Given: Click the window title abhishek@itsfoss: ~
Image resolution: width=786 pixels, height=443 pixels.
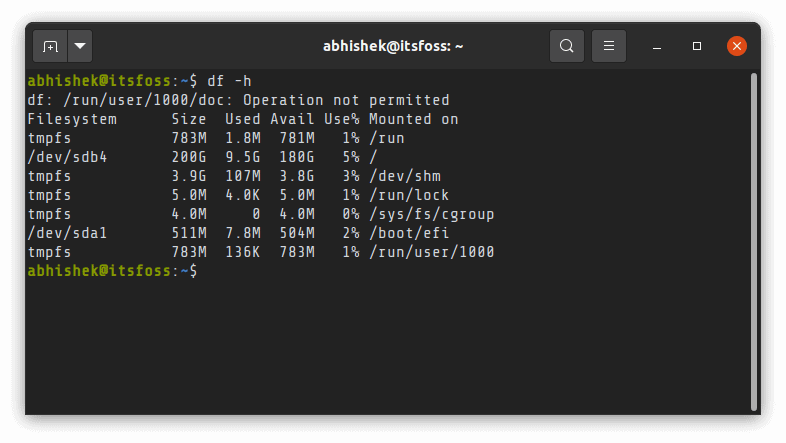Looking at the screenshot, I should (393, 46).
